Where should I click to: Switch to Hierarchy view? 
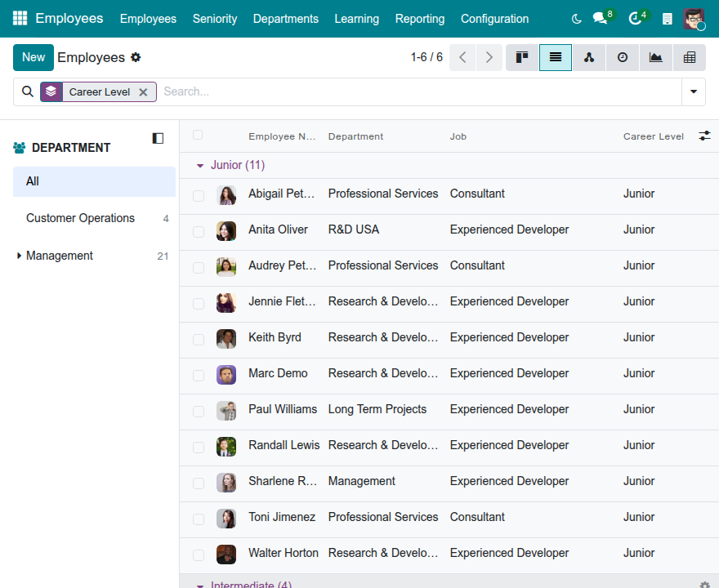[589, 57]
